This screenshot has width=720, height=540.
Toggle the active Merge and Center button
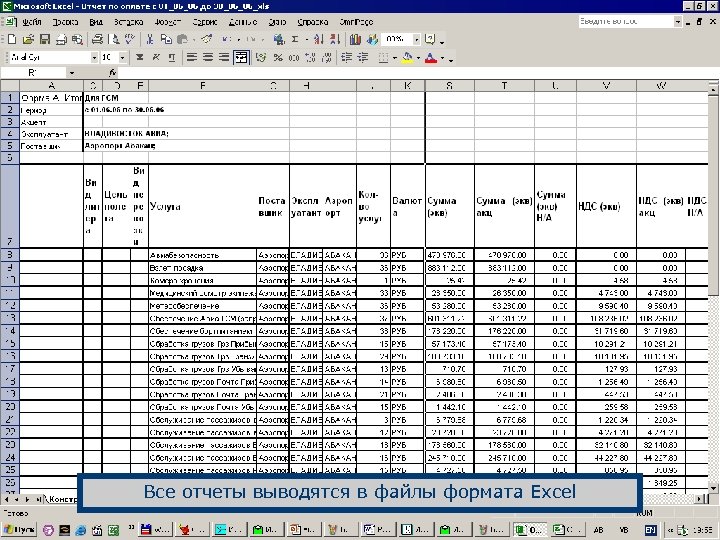241,57
